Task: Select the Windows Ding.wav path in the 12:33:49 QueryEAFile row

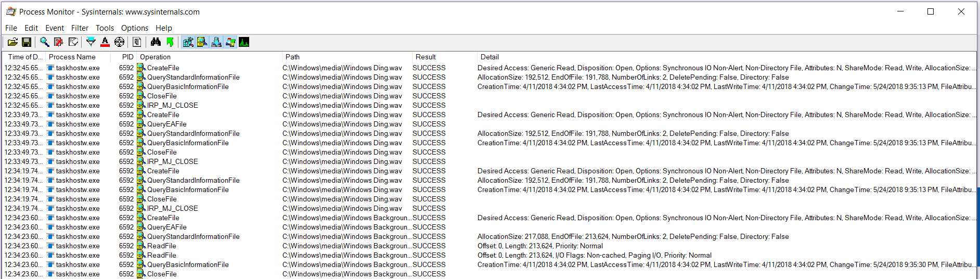Action: 342,124
